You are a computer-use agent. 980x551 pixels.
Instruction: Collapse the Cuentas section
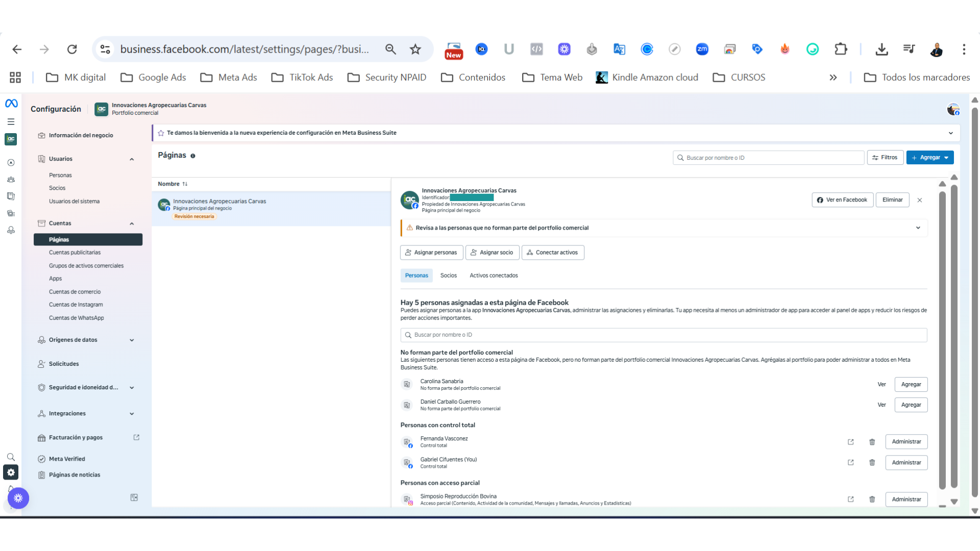(x=132, y=223)
